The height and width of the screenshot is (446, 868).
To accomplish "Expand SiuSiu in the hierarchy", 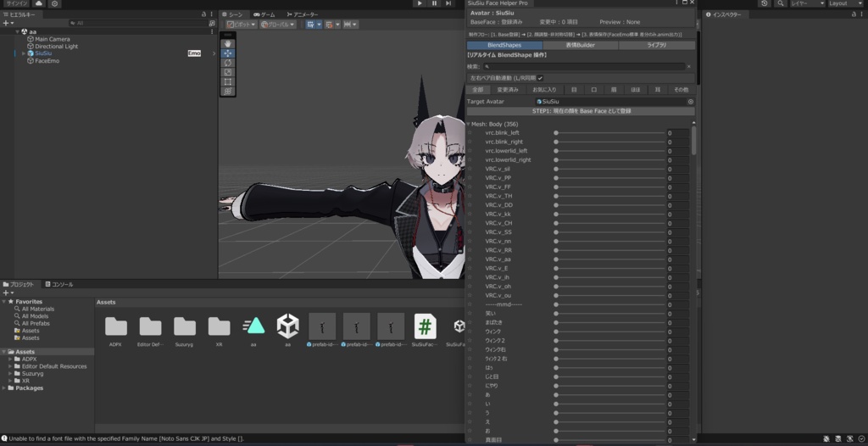I will point(23,53).
